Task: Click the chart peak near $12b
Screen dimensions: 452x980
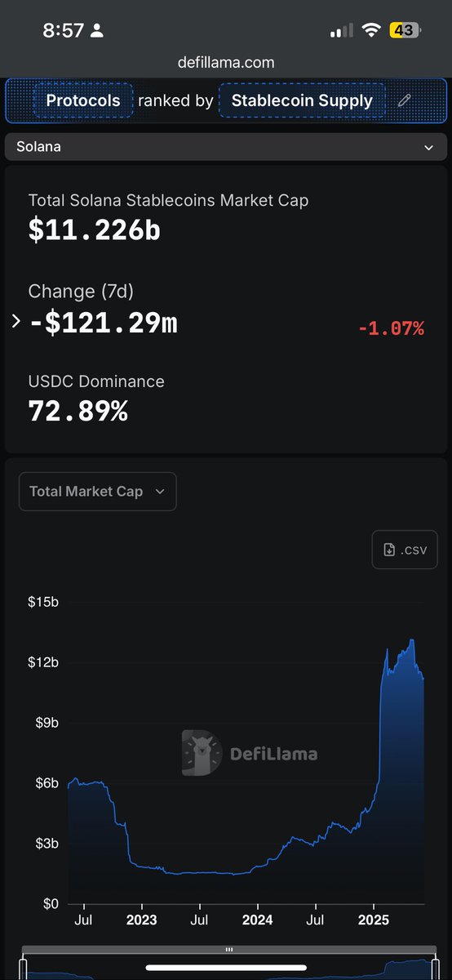Action: click(412, 641)
